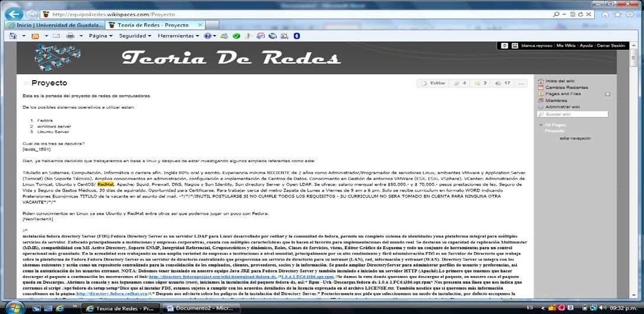This screenshot has height=314, width=644.
Task: Open a new blank tab
Action: pyautogui.click(x=212, y=25)
